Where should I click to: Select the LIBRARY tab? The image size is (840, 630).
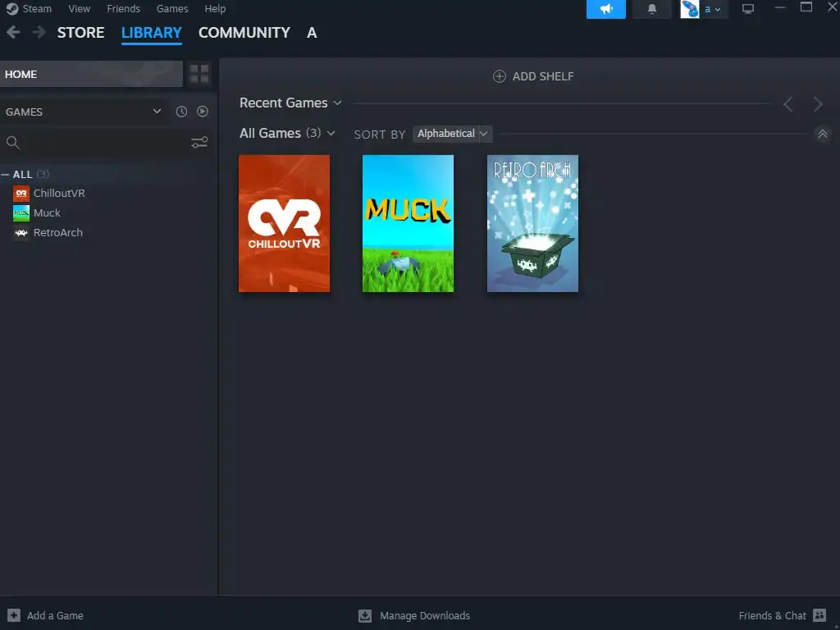152,33
